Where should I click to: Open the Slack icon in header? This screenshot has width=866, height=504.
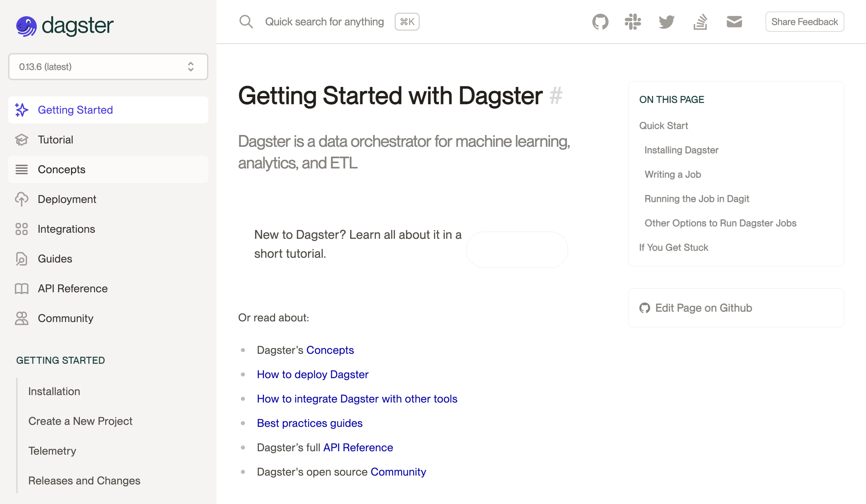point(633,22)
